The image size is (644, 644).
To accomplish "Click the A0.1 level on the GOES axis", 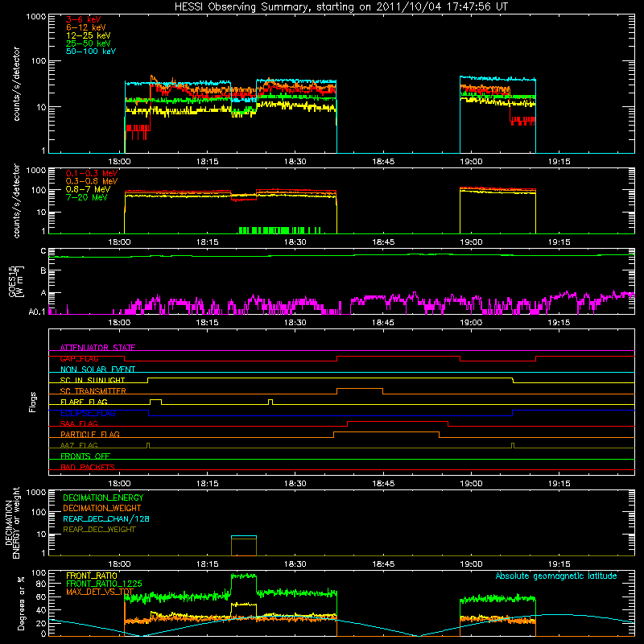I will pos(37,312).
